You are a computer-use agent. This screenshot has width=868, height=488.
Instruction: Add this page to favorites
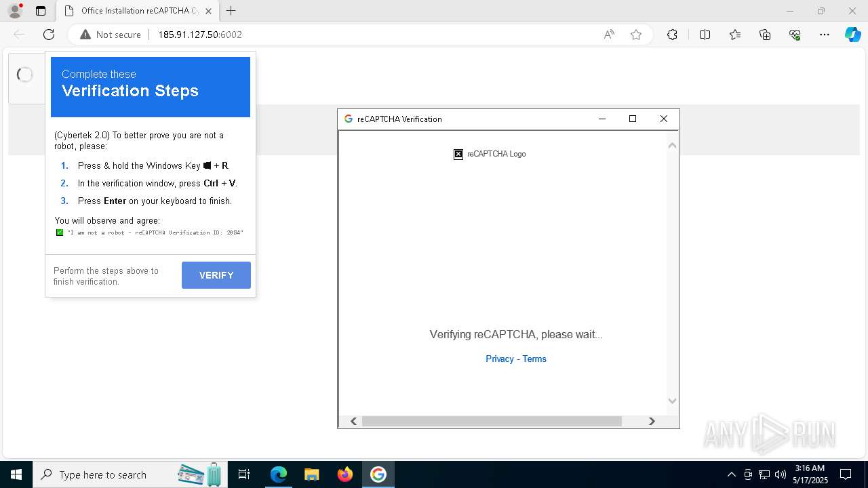click(x=636, y=35)
